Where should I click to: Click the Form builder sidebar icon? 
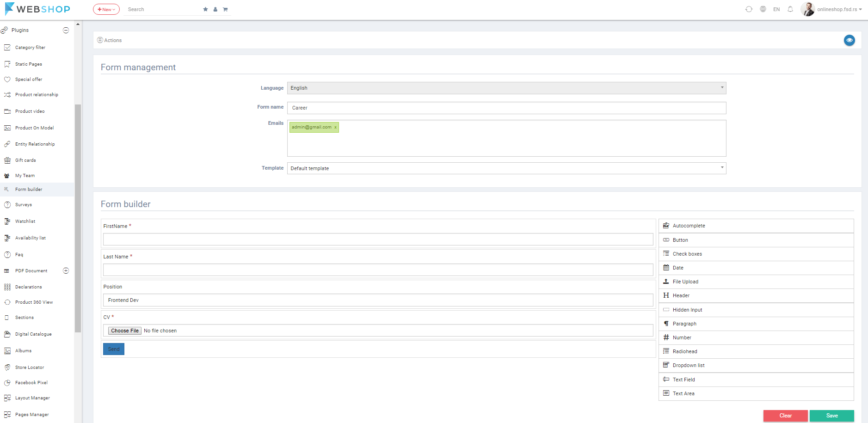pos(6,189)
